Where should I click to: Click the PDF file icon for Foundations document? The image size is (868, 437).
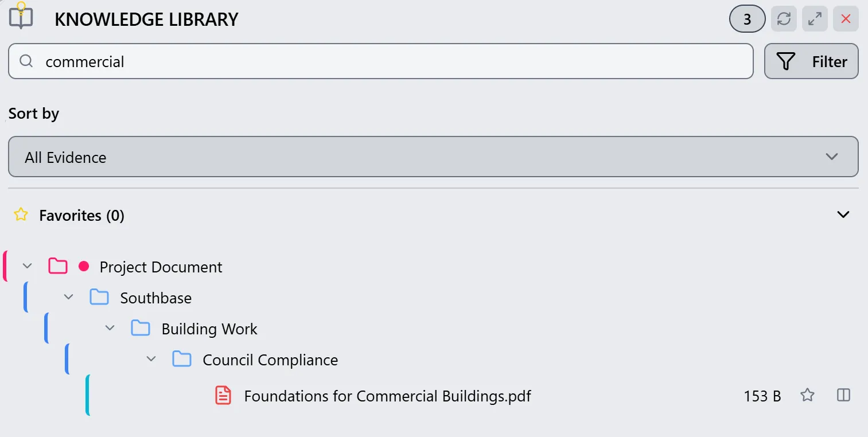click(x=223, y=396)
